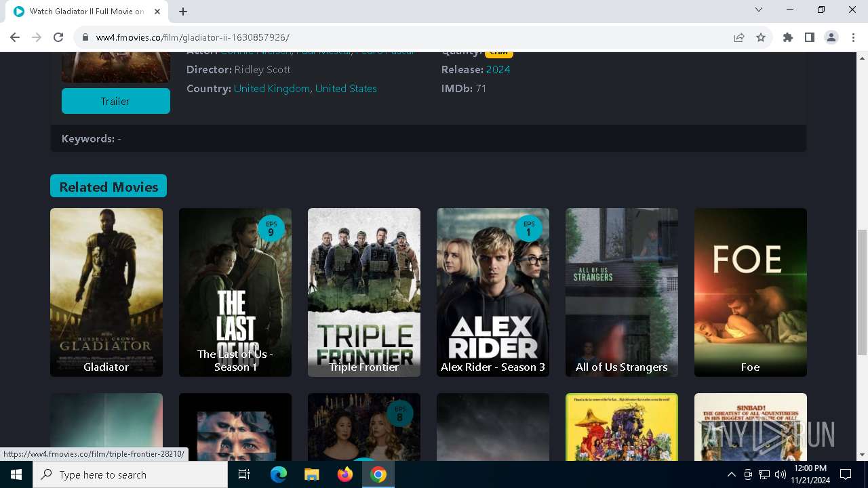Open a new browser tab

(x=183, y=11)
